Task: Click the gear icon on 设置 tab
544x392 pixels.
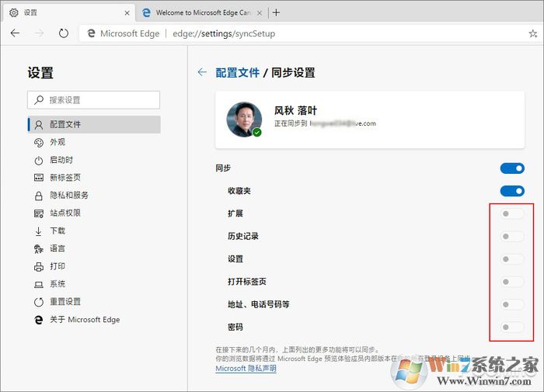Action: tap(13, 13)
